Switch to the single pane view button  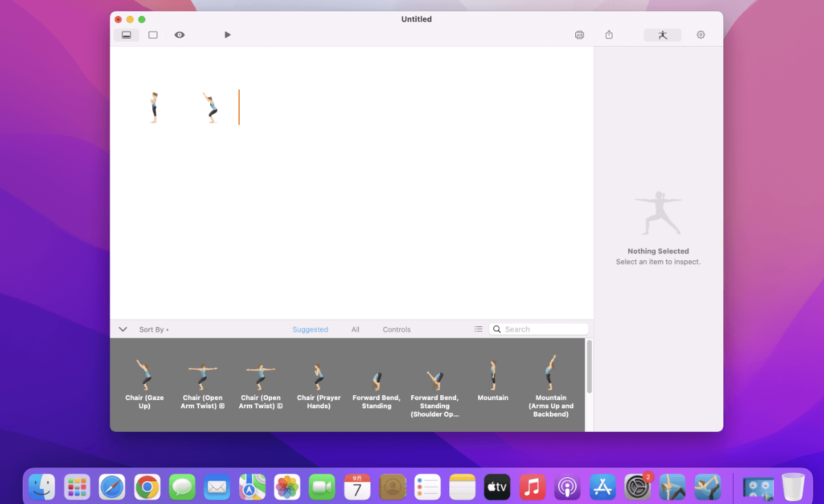pos(153,35)
